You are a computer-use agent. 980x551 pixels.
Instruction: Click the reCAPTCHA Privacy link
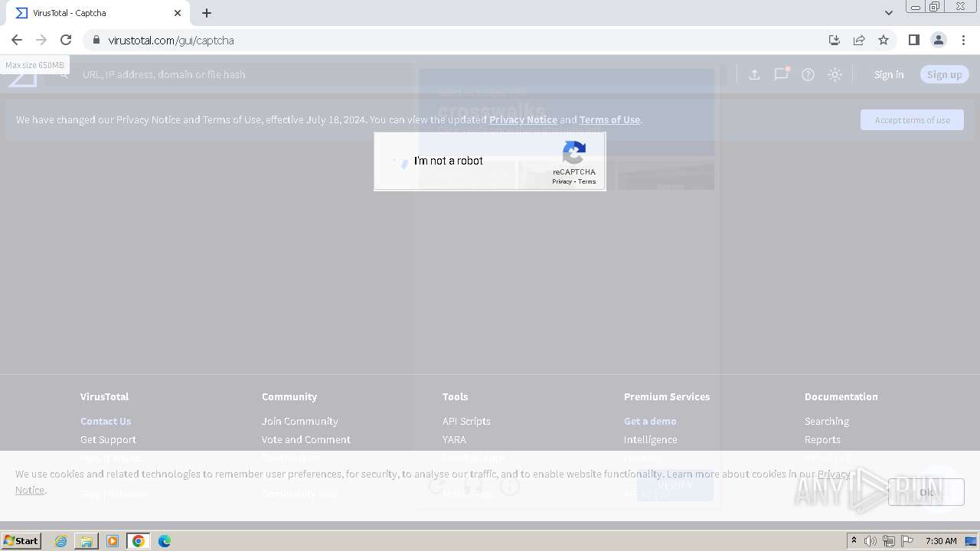click(x=562, y=181)
